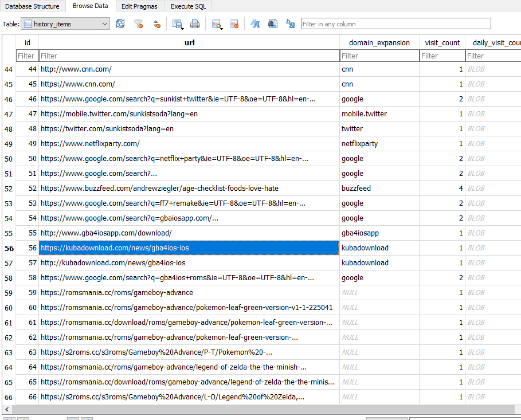
Task: Open find in table binoculars
Action: pos(273,23)
